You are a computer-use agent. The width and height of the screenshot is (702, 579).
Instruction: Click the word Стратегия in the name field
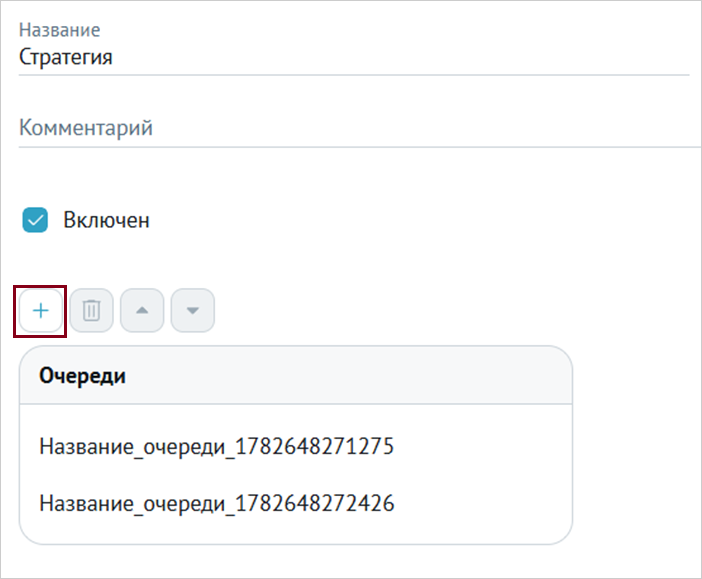point(65,57)
